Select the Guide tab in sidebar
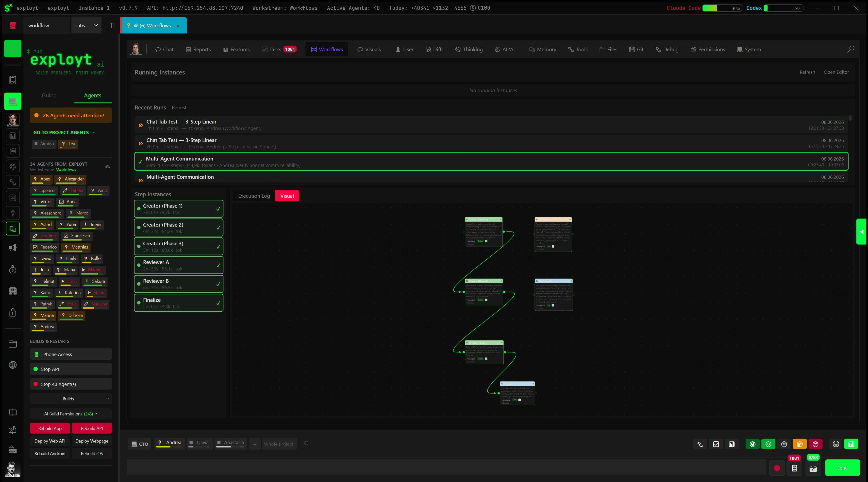 pyautogui.click(x=49, y=95)
